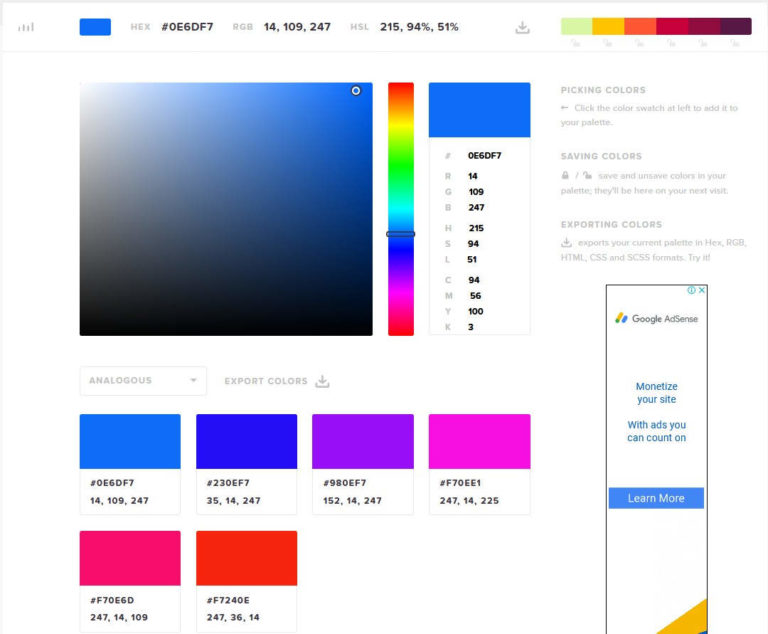
Task: Click the S value field showing 94
Action: click(473, 244)
